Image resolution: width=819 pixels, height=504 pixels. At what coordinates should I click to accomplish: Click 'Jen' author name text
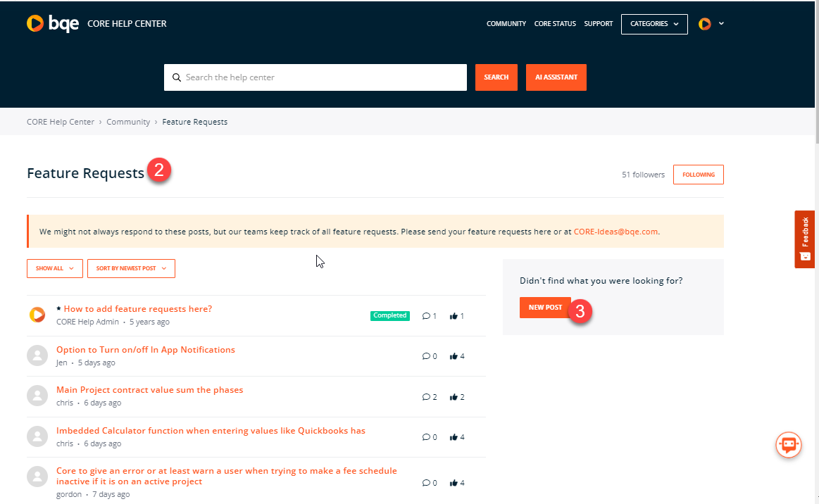(62, 363)
